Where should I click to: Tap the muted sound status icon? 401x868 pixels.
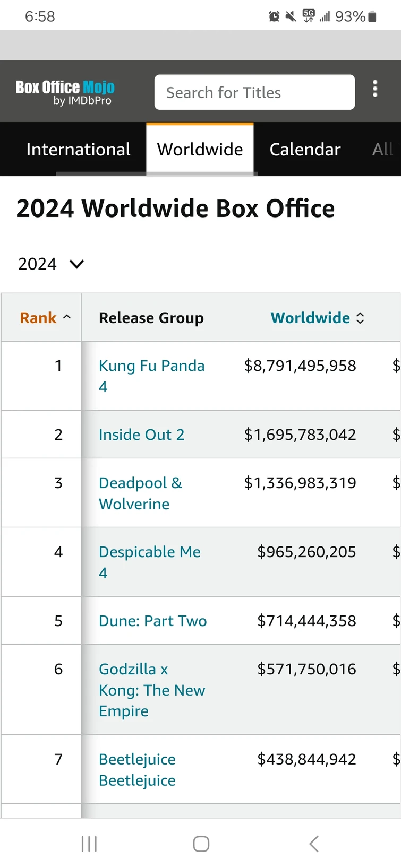291,17
